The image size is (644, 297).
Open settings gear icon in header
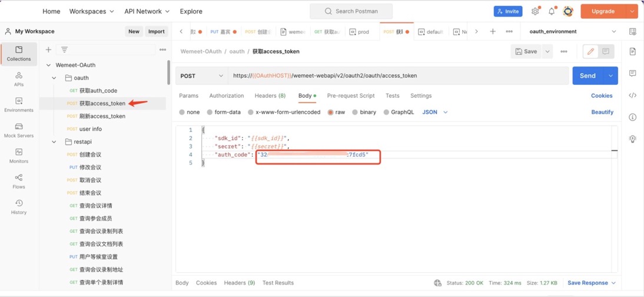[535, 12]
